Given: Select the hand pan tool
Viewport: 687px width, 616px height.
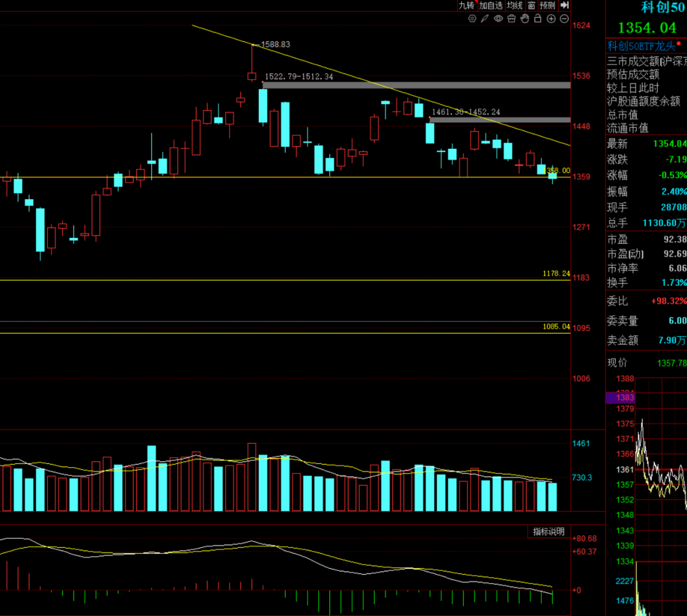Looking at the screenshot, I should (x=525, y=18).
